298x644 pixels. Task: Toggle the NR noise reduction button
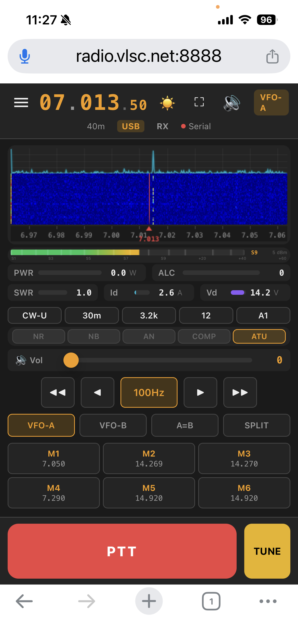pos(39,336)
